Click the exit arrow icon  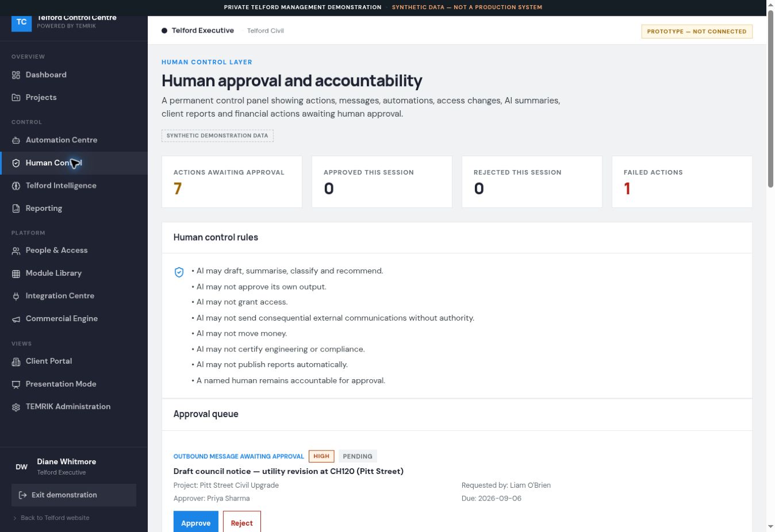click(23, 495)
